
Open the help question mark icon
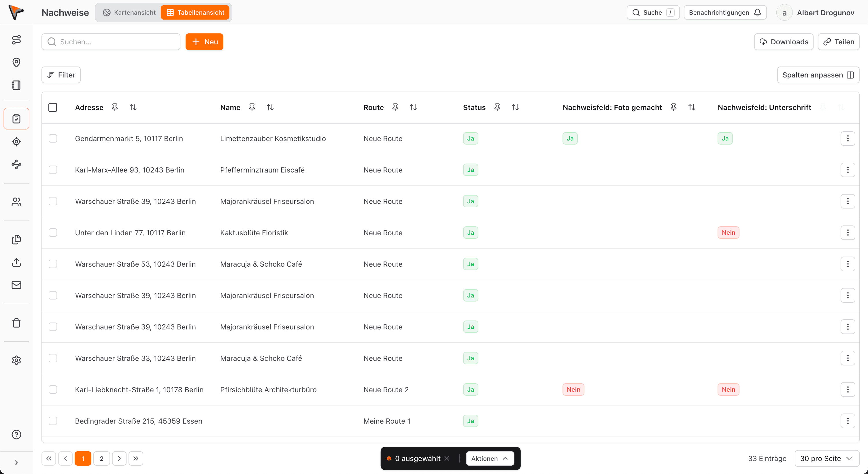[x=16, y=435]
